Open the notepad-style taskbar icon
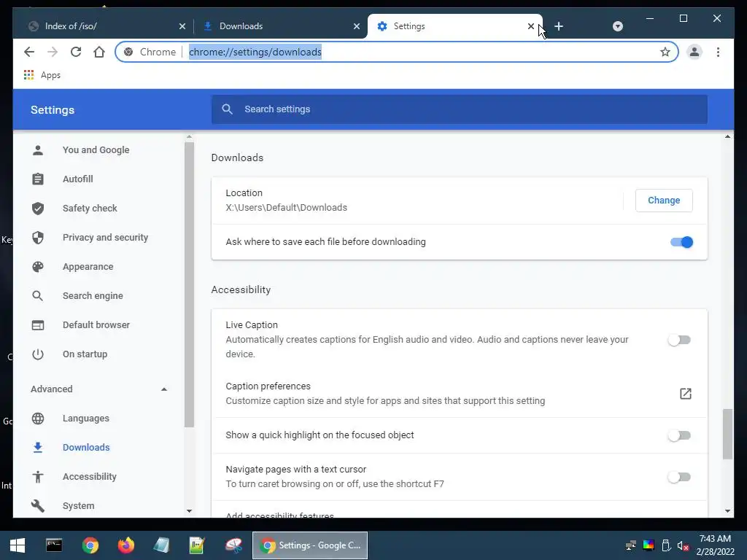The image size is (747, 560). pos(161,545)
